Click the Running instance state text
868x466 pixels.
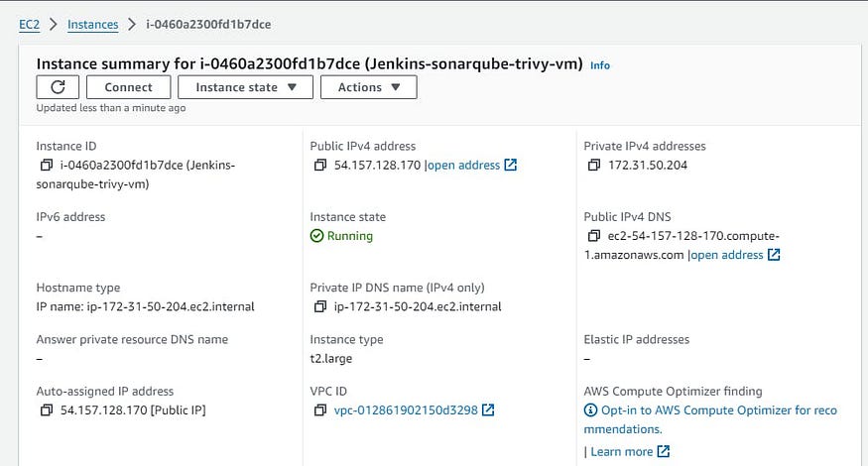point(350,236)
